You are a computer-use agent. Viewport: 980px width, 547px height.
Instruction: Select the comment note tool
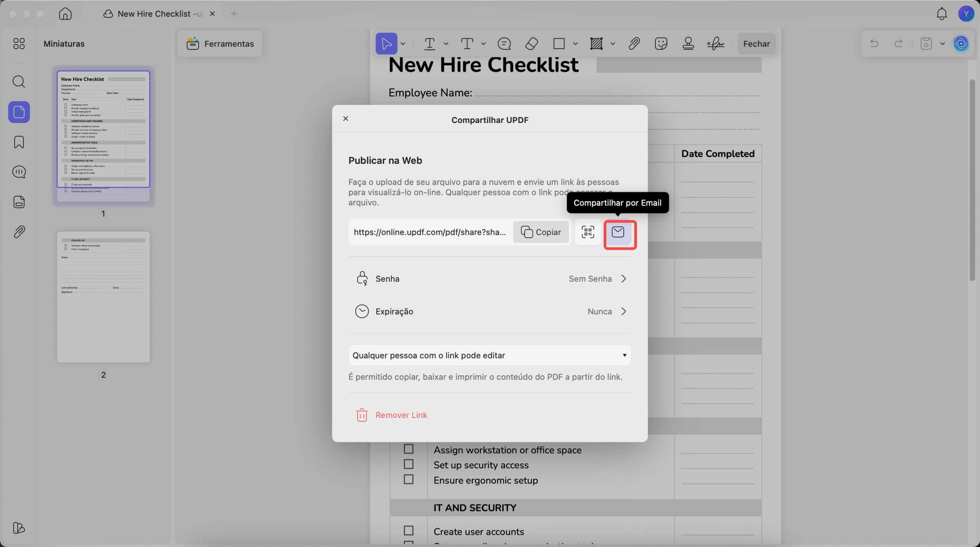click(504, 44)
